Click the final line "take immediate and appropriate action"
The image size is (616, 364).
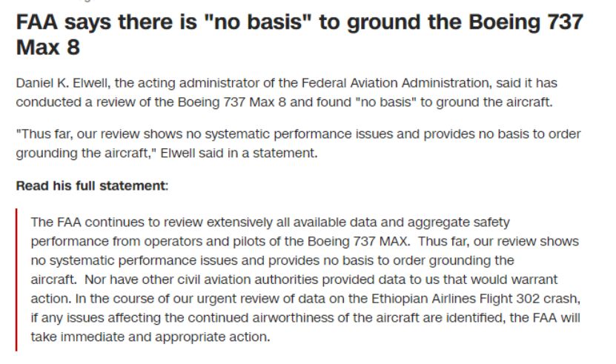tap(150, 337)
